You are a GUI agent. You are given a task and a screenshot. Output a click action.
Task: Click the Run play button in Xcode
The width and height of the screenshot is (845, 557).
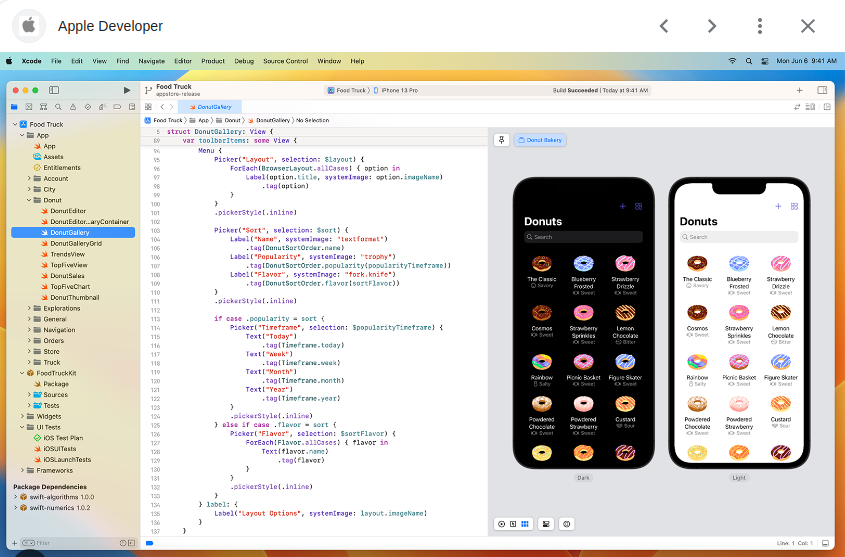(x=127, y=90)
